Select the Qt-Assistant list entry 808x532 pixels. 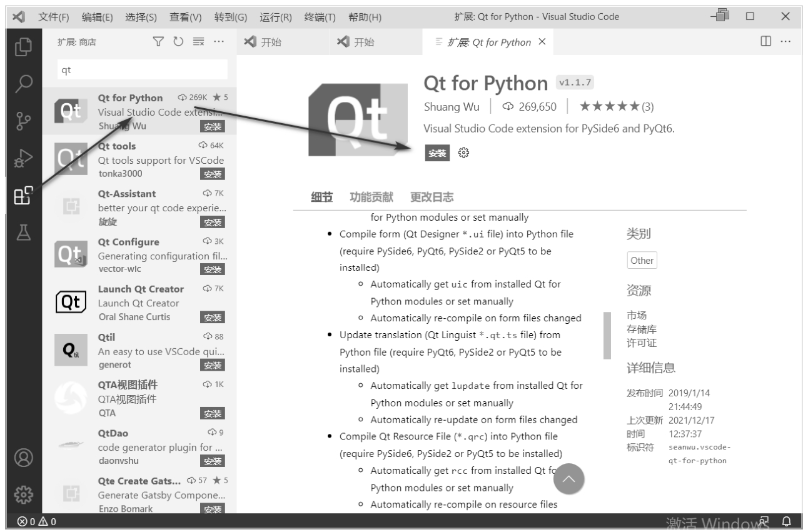[139, 208]
